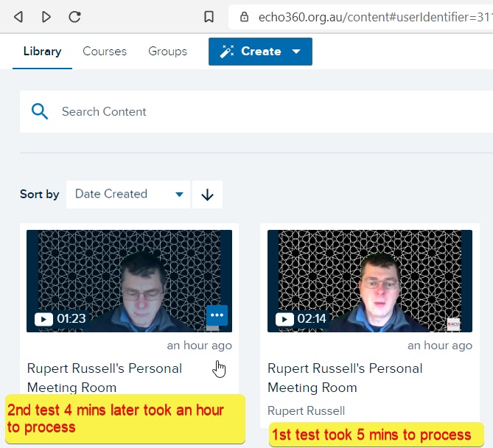The height and width of the screenshot is (448, 493).
Task: Play the 02:14 video via play icon
Action: pos(284,319)
